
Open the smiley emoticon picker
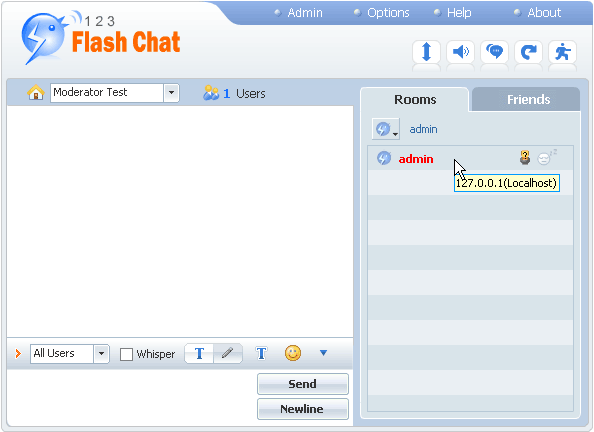293,353
